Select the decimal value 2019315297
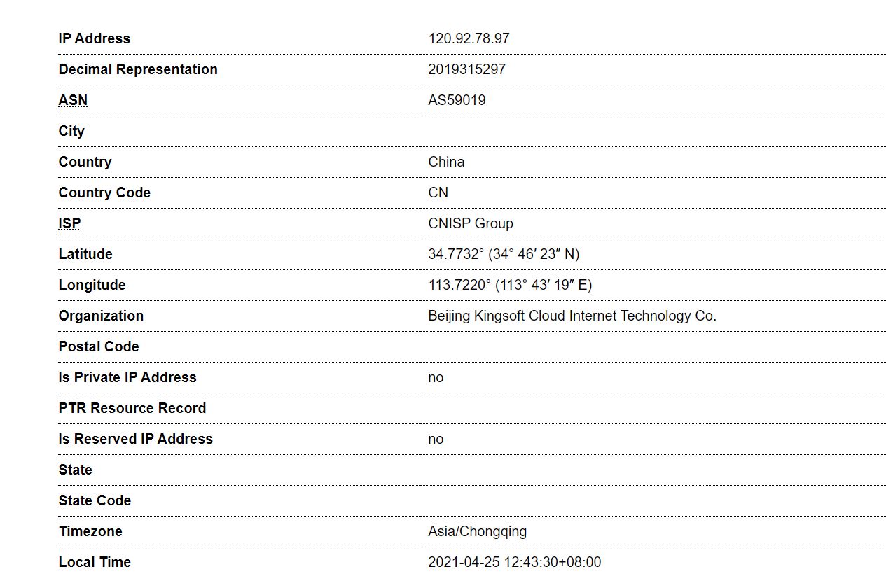 pyautogui.click(x=466, y=69)
